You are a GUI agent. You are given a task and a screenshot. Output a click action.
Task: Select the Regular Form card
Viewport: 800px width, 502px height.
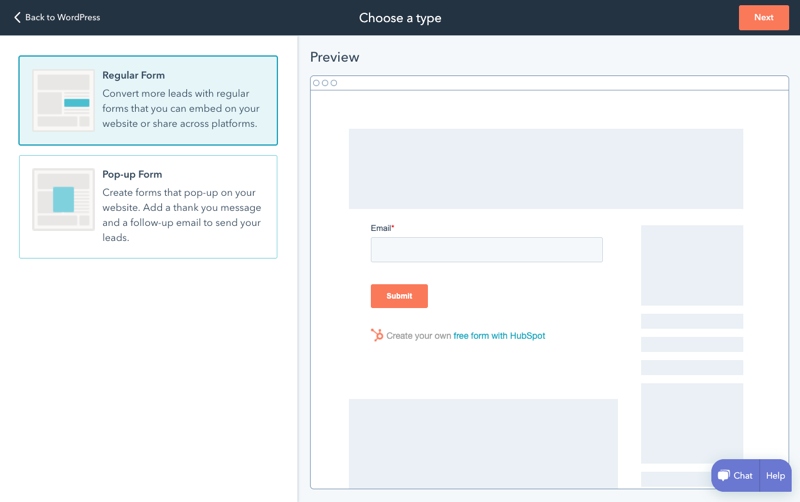point(148,101)
